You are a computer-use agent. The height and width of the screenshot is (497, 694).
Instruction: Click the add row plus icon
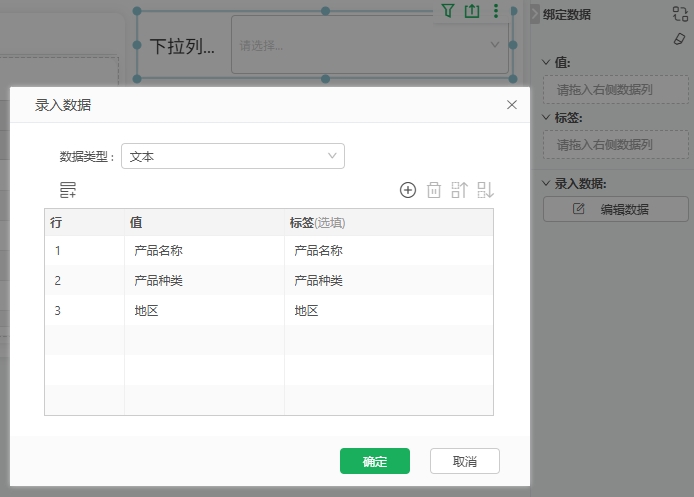pyautogui.click(x=408, y=190)
